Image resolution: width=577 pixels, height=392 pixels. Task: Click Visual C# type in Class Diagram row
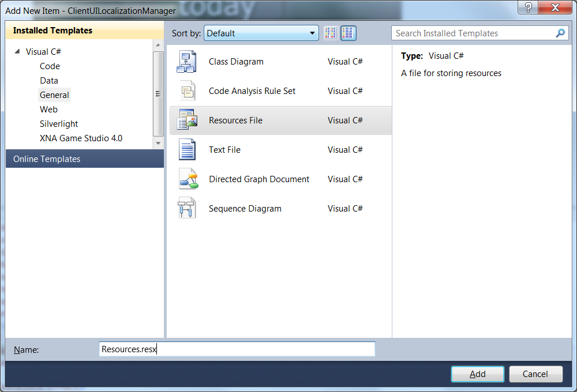(345, 62)
